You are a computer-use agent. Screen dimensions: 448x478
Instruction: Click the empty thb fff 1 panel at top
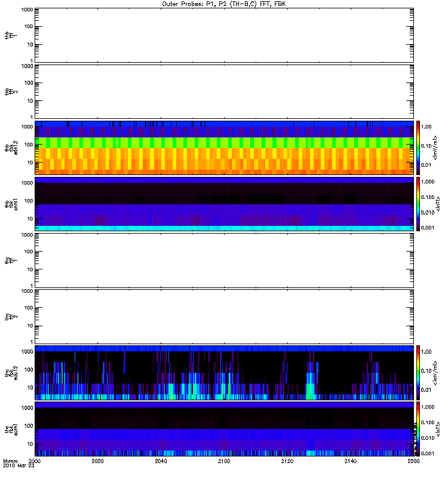coord(224,35)
